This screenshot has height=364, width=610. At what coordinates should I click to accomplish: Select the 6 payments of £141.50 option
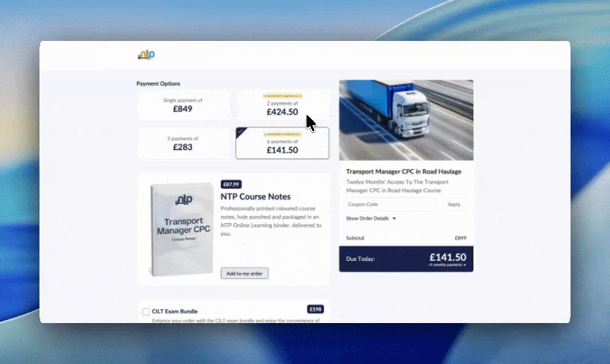coord(282,144)
